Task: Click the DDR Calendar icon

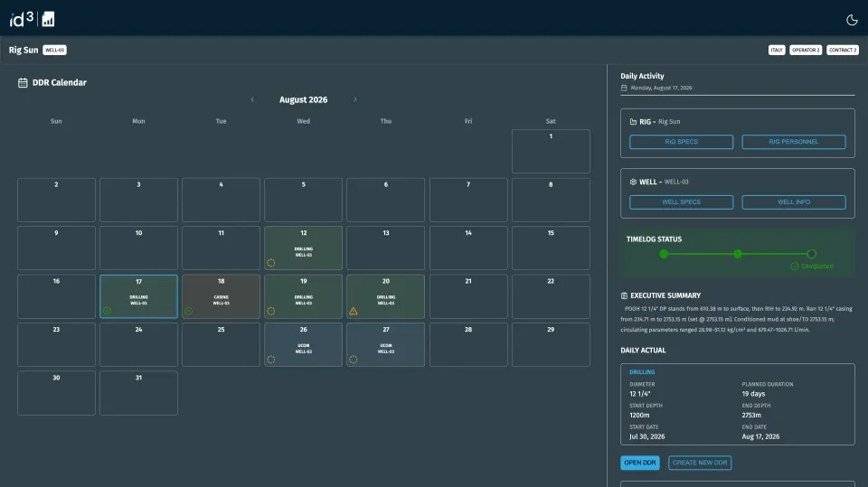Action: 23,83
